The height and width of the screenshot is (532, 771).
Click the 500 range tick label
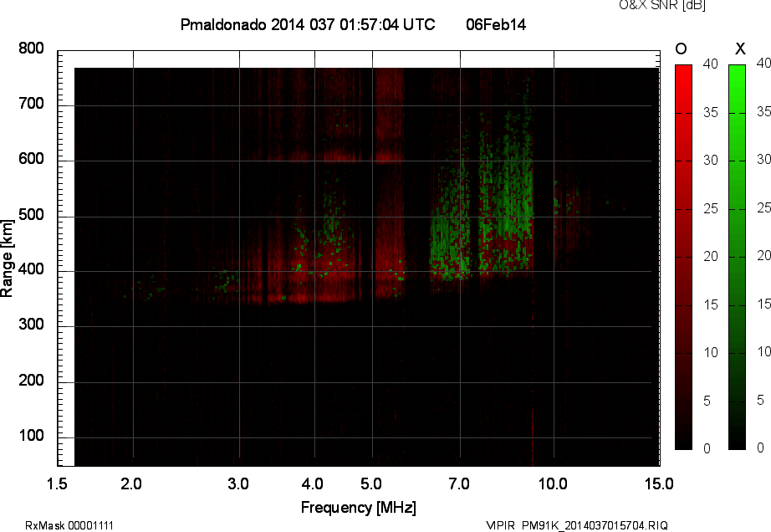coord(32,215)
